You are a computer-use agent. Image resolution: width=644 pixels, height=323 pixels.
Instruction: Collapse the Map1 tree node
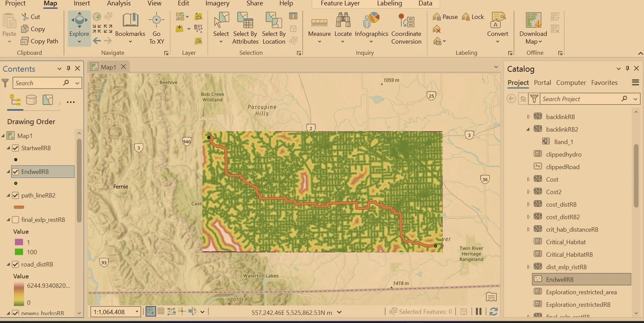(x=3, y=136)
